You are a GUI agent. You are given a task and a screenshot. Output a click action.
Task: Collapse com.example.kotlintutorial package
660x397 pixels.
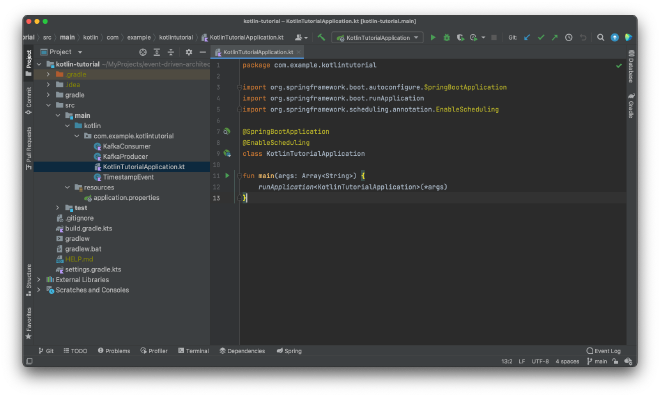click(x=77, y=136)
